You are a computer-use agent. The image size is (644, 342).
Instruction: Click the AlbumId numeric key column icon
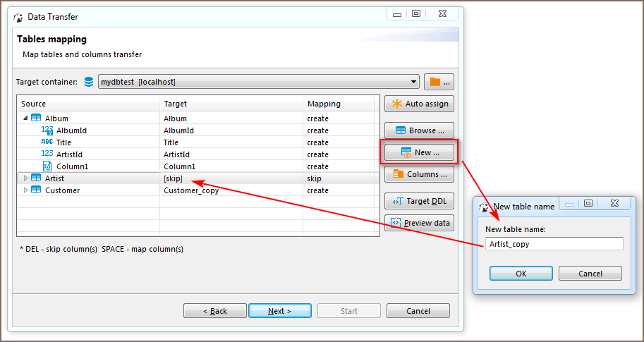pos(47,130)
